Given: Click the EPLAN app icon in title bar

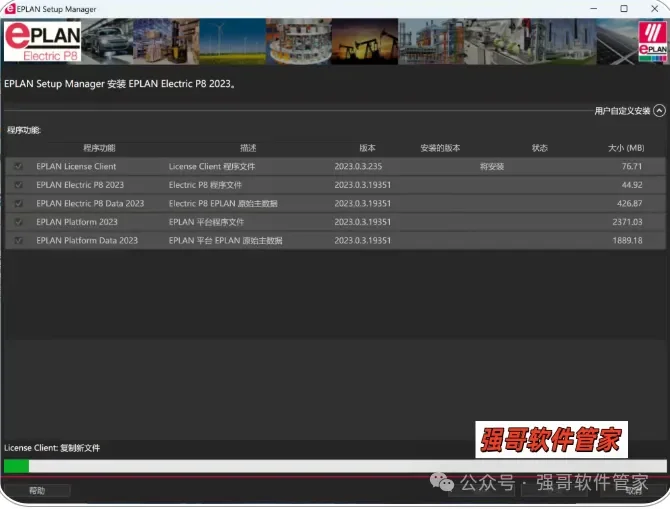Looking at the screenshot, I should (9, 9).
